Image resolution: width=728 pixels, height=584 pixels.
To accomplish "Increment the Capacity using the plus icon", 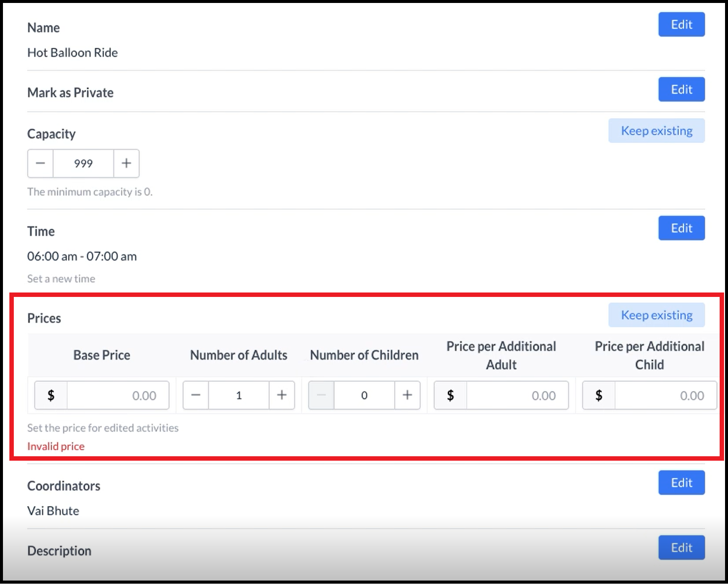I will [126, 163].
